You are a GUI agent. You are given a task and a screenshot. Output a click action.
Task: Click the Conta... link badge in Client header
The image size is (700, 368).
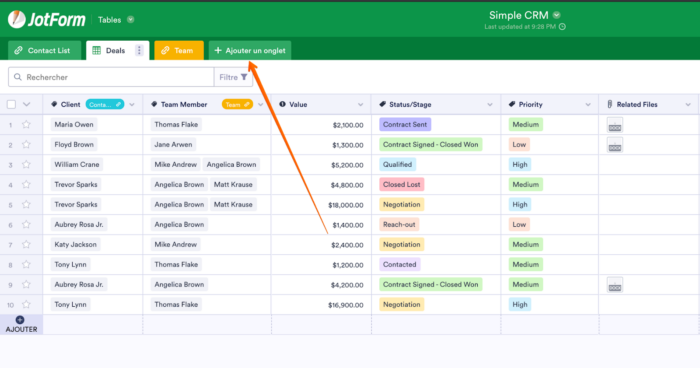pos(105,105)
